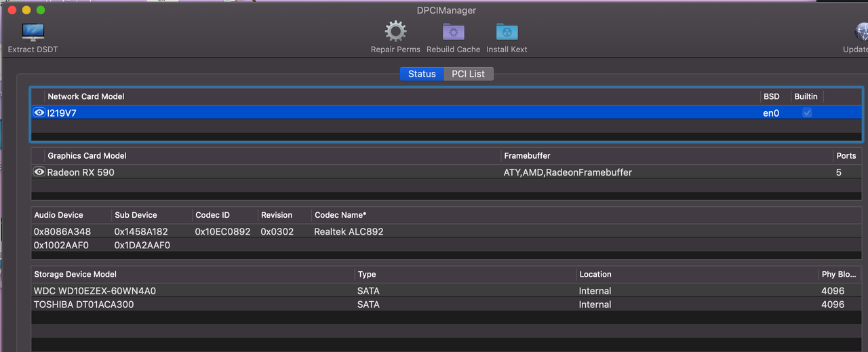Click 4096 block size of the TOSHIBA drive
The width and height of the screenshot is (868, 352).
(x=833, y=305)
